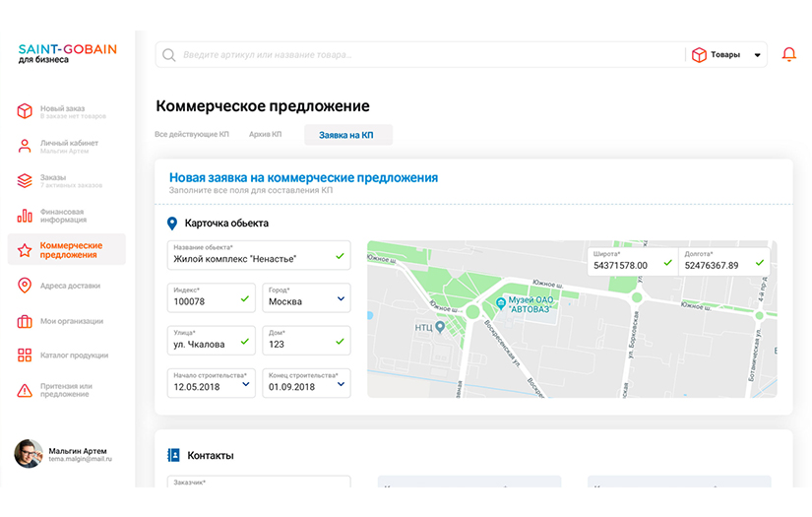
Task: Click the green check in Долгота field
Action: coord(759,263)
